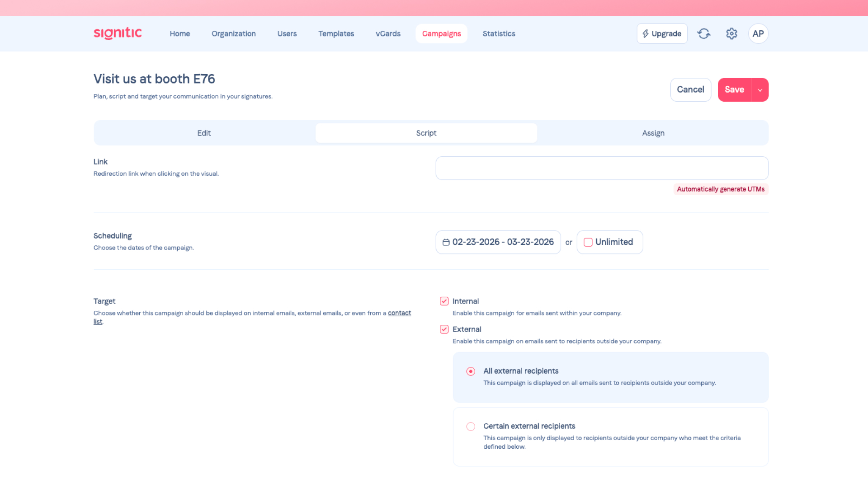Go to Templates in navigation
868x488 pixels.
pos(336,33)
